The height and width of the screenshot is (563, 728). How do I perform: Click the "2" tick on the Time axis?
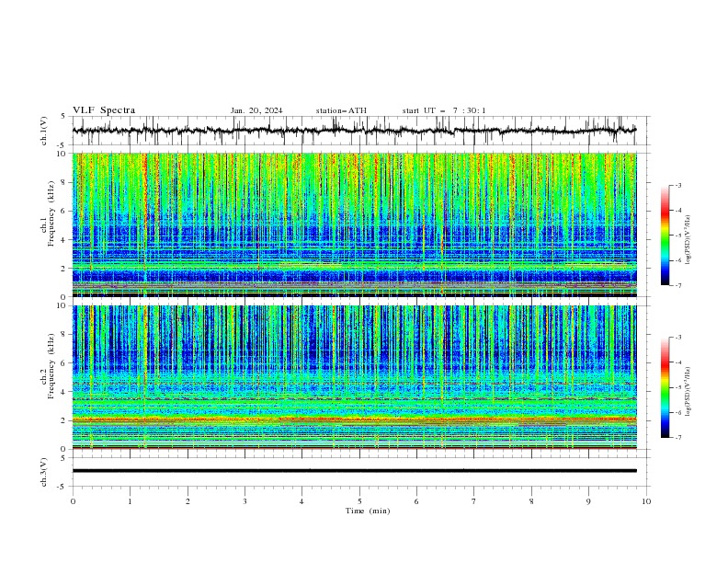[188, 501]
